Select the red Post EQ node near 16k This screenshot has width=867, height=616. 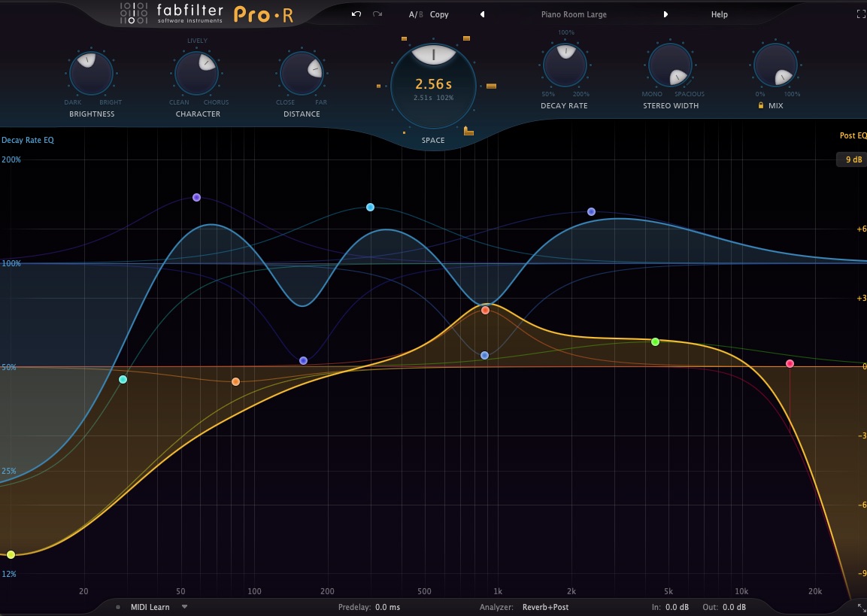[790, 364]
